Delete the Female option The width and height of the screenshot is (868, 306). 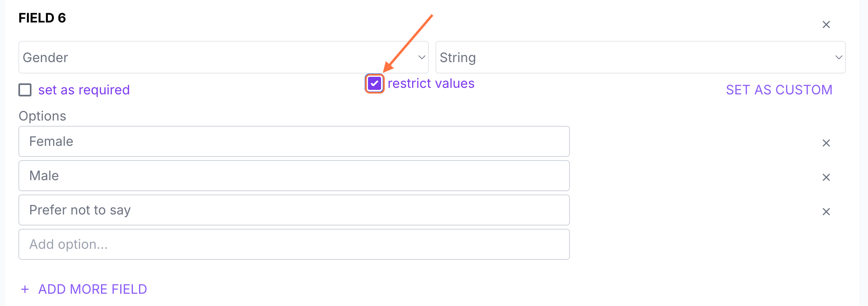pos(826,143)
